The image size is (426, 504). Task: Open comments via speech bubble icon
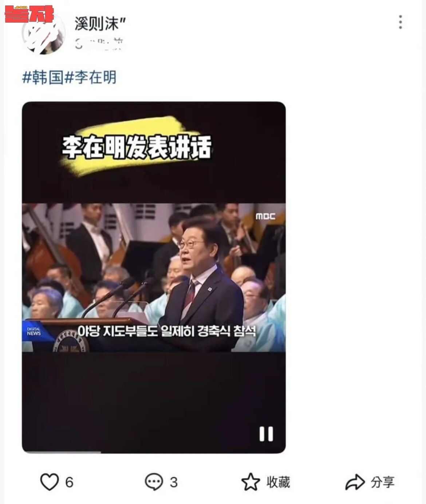click(154, 482)
